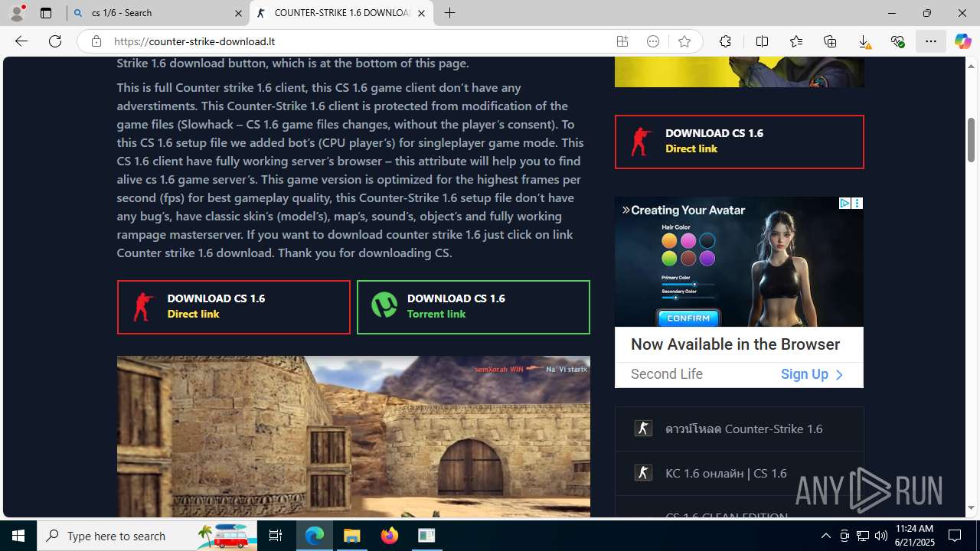
Task: Click the de_dust2 game screenshot image
Action: click(x=353, y=436)
